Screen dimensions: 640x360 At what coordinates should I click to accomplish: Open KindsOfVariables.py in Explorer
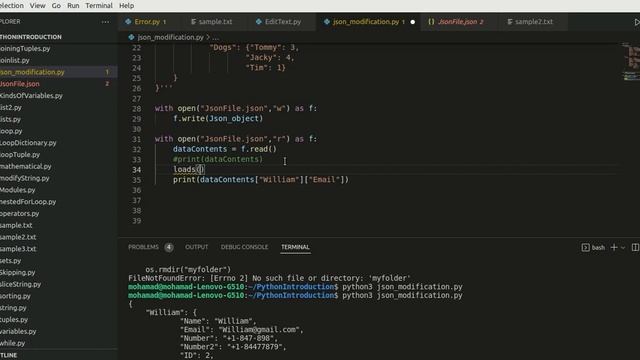click(59, 96)
